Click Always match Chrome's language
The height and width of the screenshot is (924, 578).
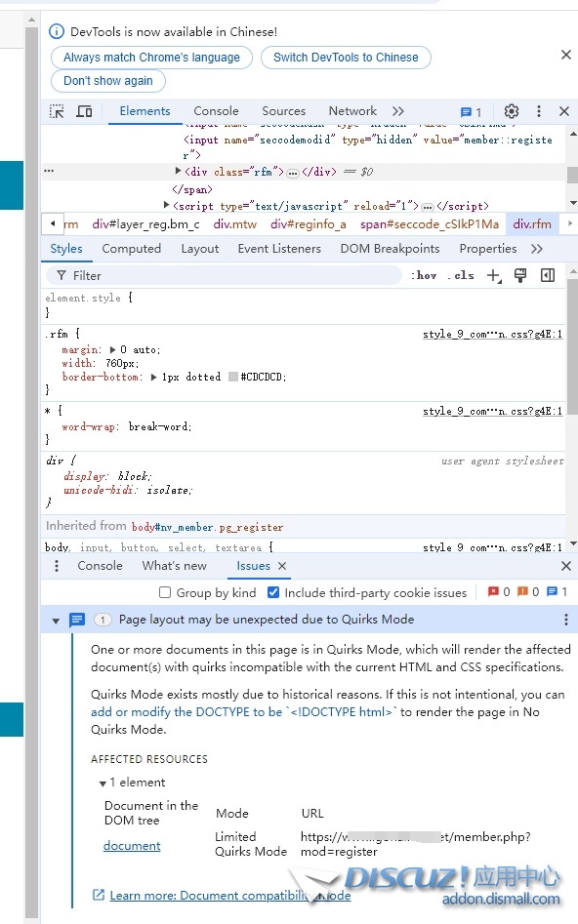pyautogui.click(x=151, y=58)
